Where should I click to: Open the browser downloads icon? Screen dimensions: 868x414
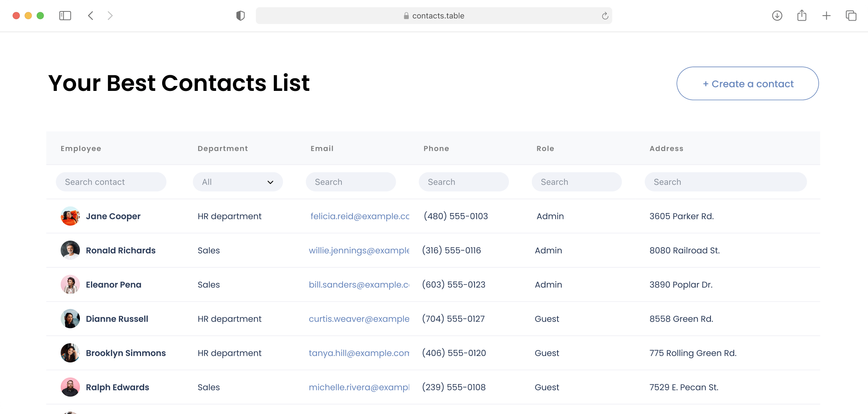coord(777,16)
